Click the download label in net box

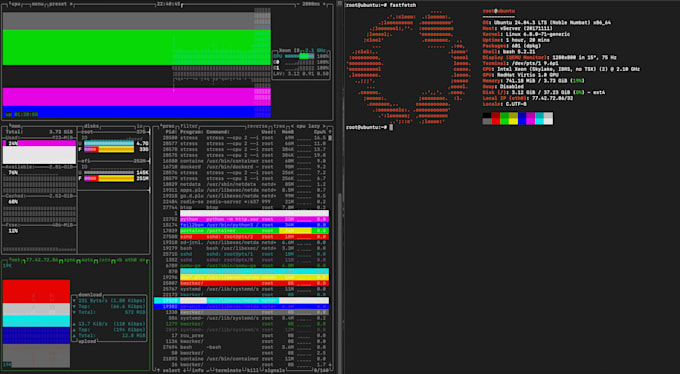pos(90,295)
